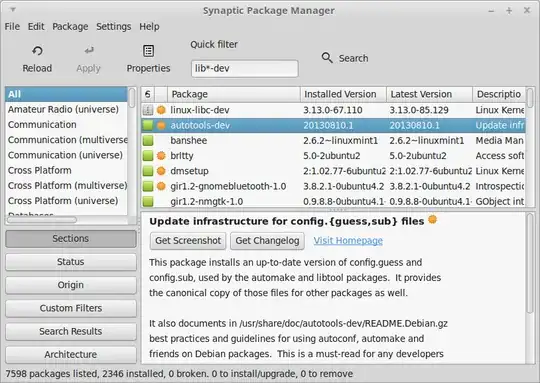
Task: Click status box for autotools-dev
Action: (148, 125)
